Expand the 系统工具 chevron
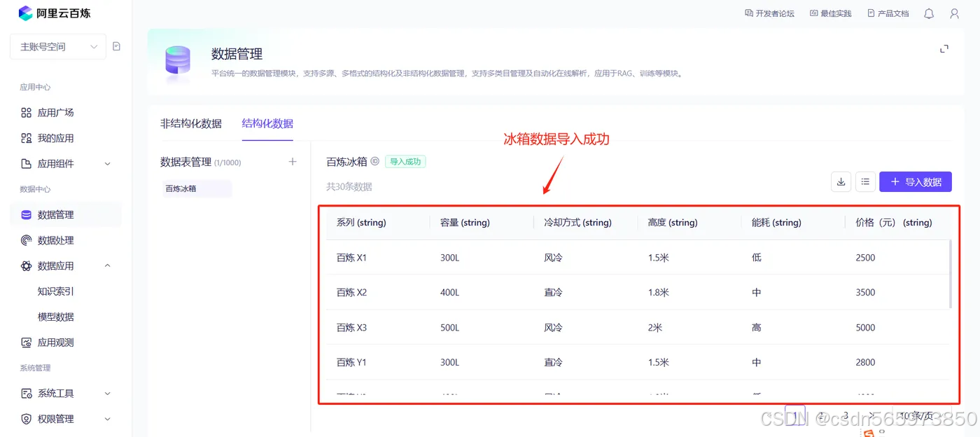The image size is (980, 437). click(108, 394)
